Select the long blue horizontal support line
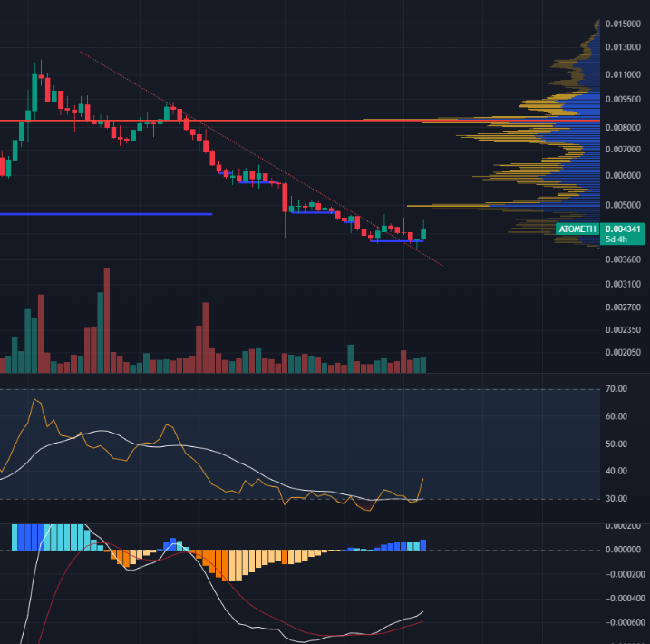The height and width of the screenshot is (644, 650). 106,214
